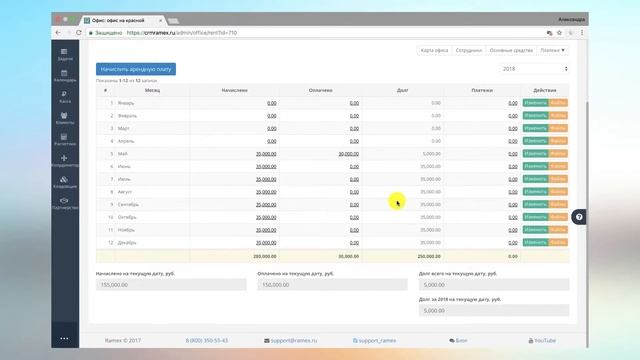Image resolution: width=640 pixels, height=360 pixels.
Task: Click the footer phone number 8 (800) 350-55-43
Action: click(207, 340)
